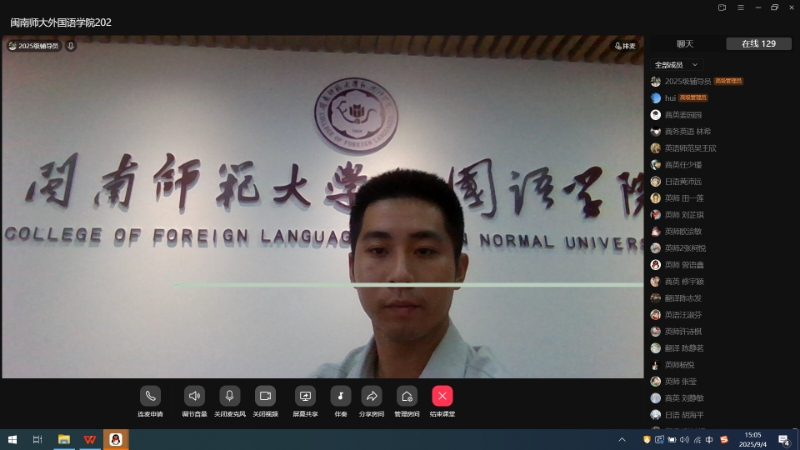Click on member hui in the list
The width and height of the screenshot is (800, 450).
point(670,98)
